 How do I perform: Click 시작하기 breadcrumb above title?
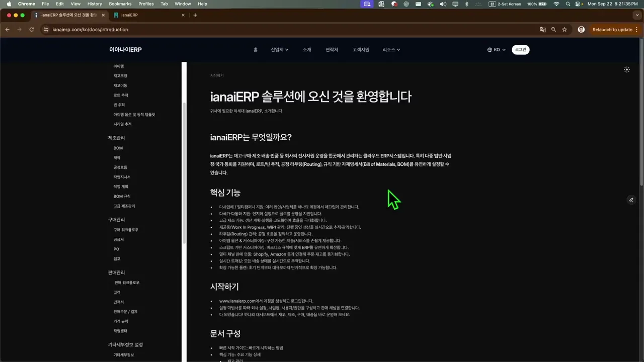click(x=217, y=75)
